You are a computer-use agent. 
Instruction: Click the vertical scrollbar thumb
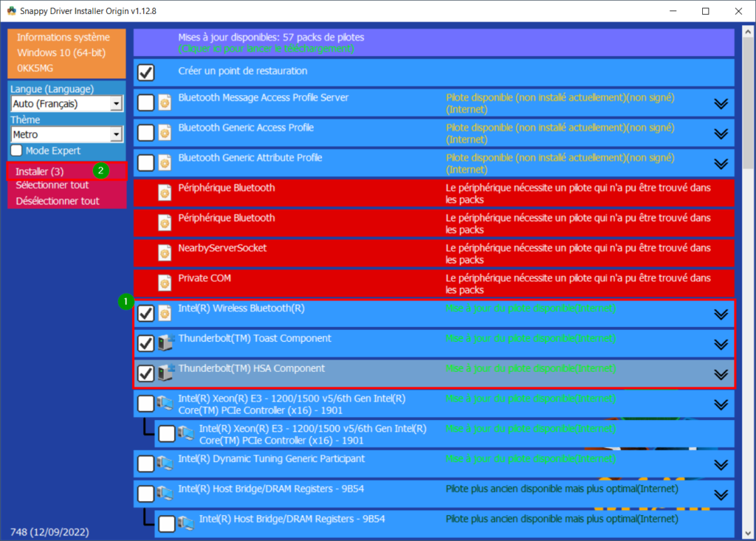748,103
